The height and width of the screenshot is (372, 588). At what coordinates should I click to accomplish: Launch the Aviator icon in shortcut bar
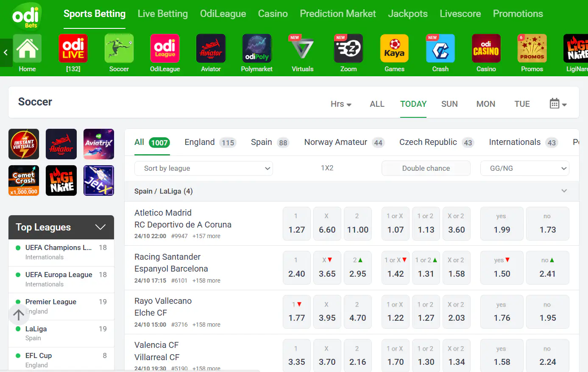point(211,53)
